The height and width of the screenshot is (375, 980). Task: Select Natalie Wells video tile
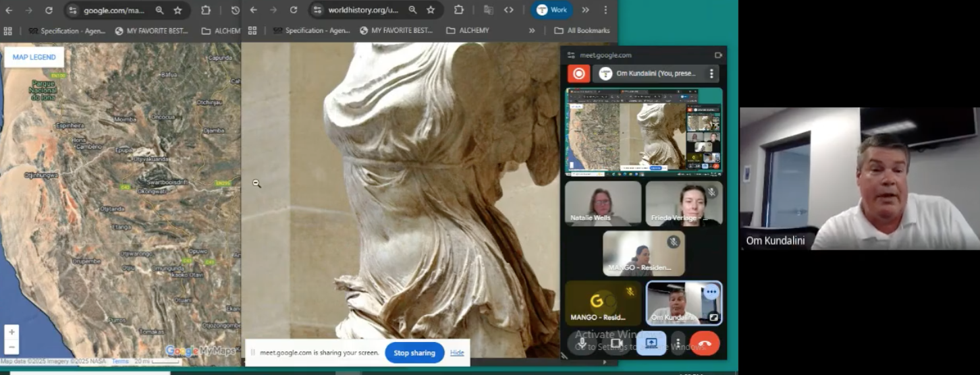point(603,203)
